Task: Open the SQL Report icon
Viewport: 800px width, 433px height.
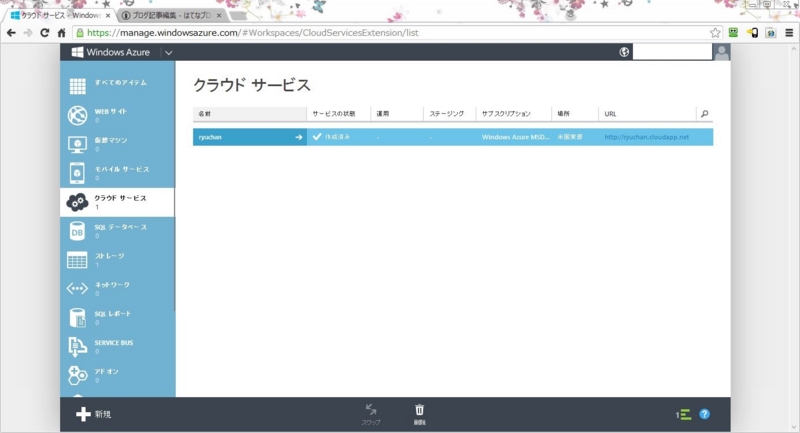Action: (78, 318)
